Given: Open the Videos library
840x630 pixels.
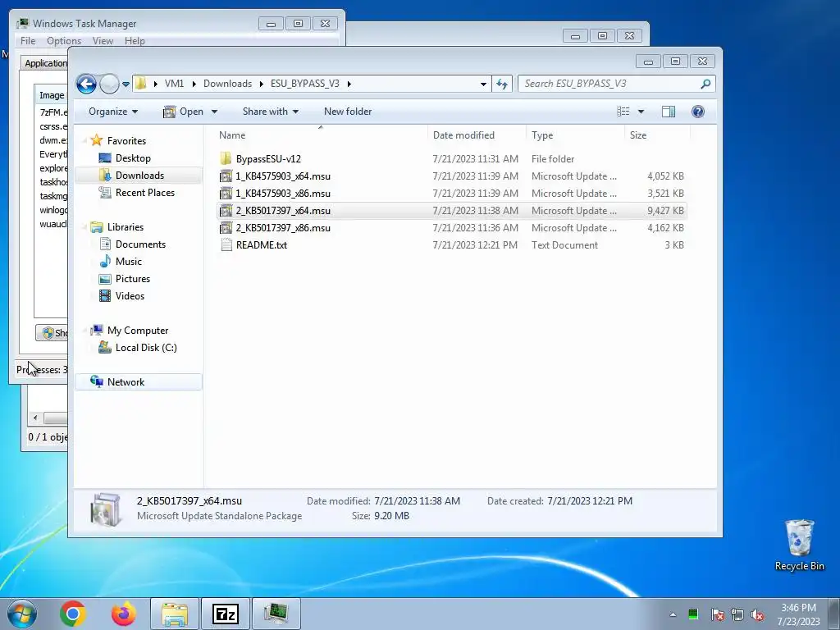Looking at the screenshot, I should 130,295.
